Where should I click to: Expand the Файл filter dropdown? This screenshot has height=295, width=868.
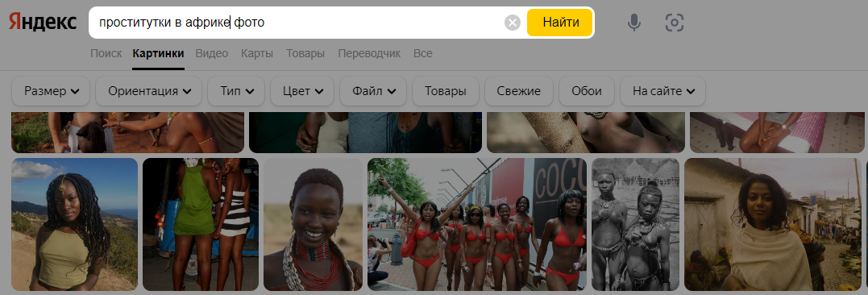(x=373, y=91)
